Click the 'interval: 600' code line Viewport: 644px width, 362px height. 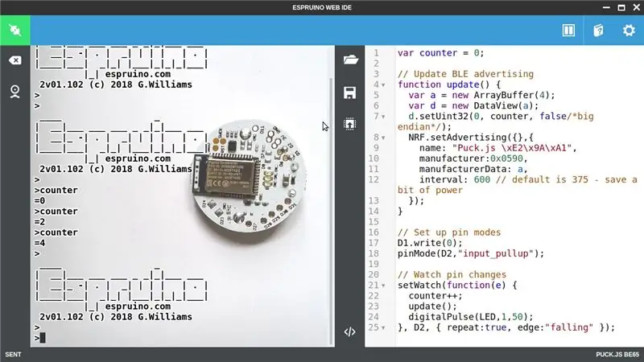pyautogui.click(x=455, y=179)
